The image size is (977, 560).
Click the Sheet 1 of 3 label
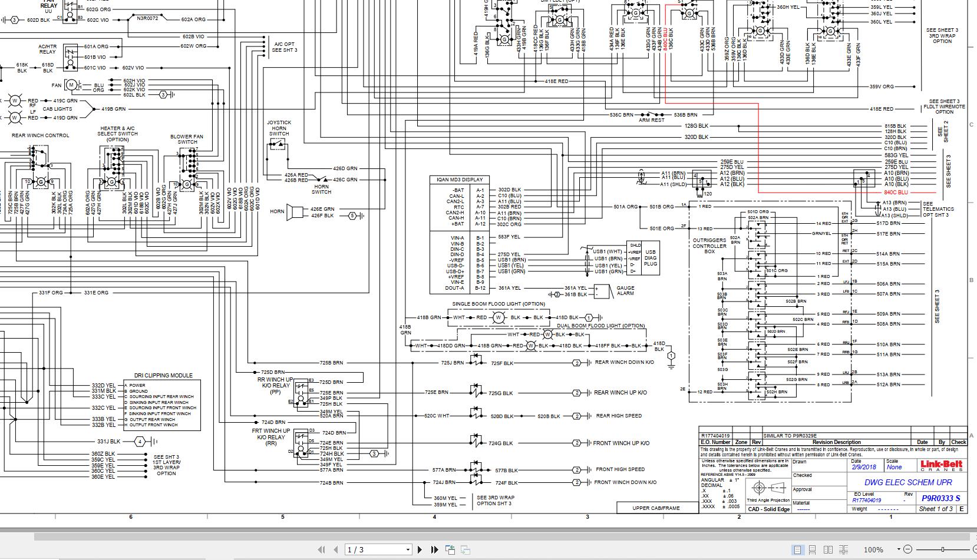[x=936, y=509]
